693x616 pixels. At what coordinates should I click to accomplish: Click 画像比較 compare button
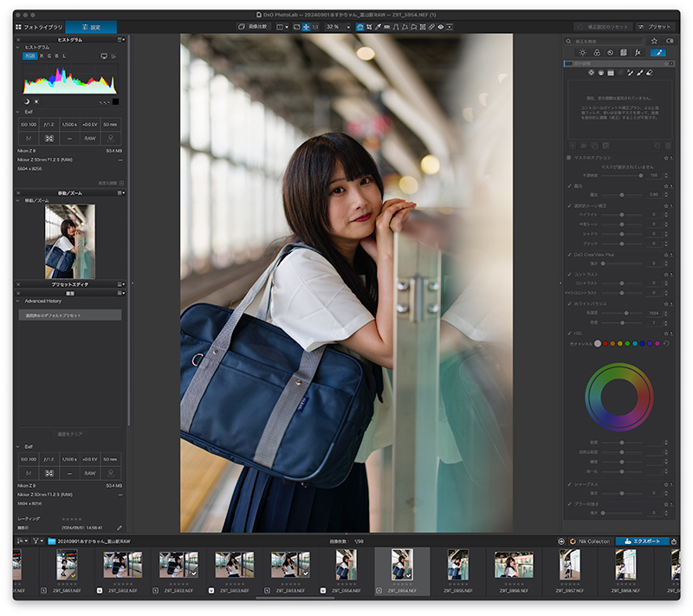coord(253,27)
